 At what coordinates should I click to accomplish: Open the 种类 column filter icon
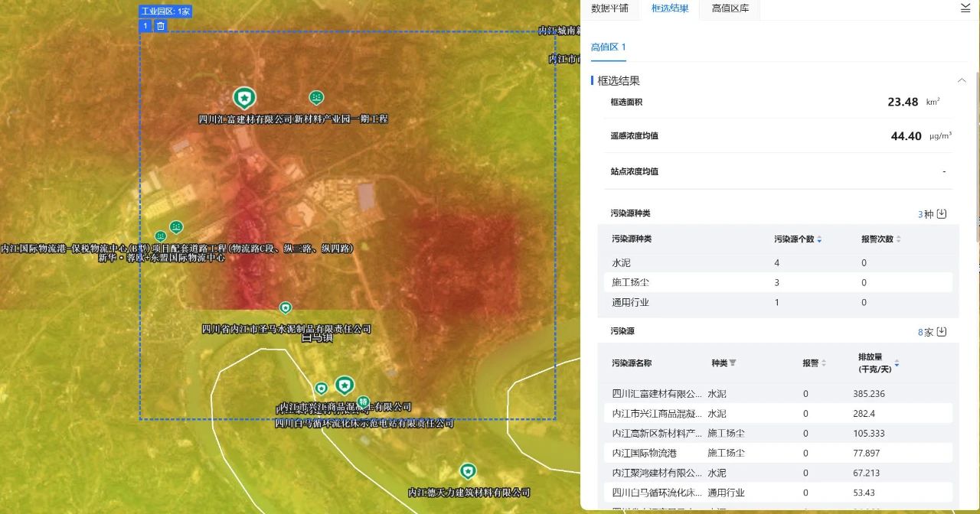[x=733, y=363]
